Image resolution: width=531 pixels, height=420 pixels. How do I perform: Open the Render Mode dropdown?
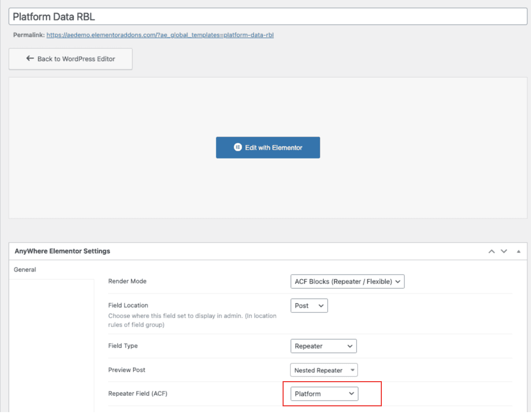(x=348, y=281)
